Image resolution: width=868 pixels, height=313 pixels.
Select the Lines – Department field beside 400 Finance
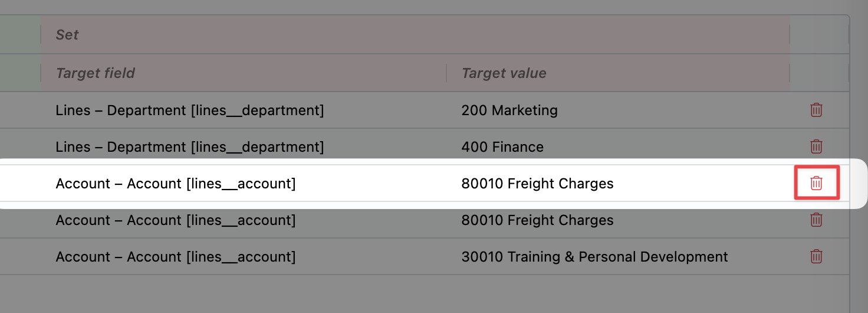[190, 147]
